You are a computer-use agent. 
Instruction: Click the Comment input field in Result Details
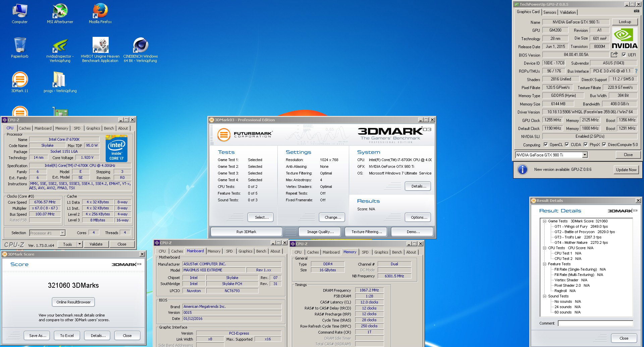tap(595, 323)
